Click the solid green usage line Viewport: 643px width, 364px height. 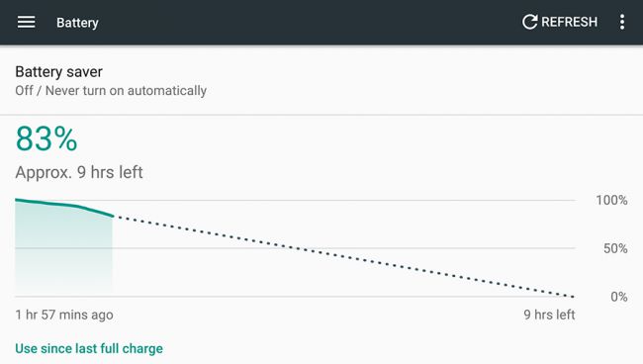point(64,206)
